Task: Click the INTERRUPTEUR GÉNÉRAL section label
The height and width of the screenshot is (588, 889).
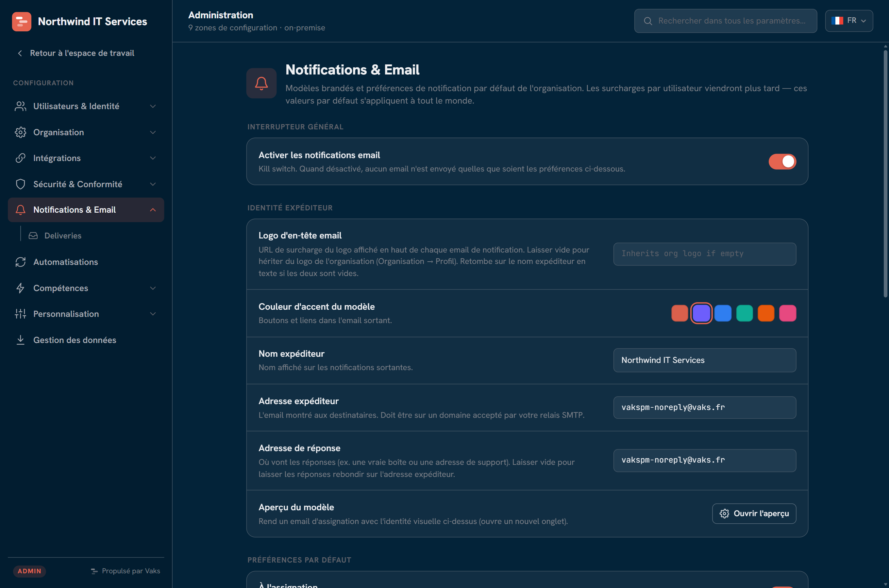Action: point(295,127)
